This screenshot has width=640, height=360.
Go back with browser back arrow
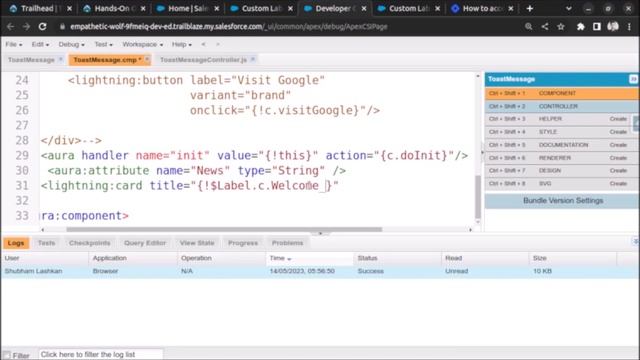[11, 27]
